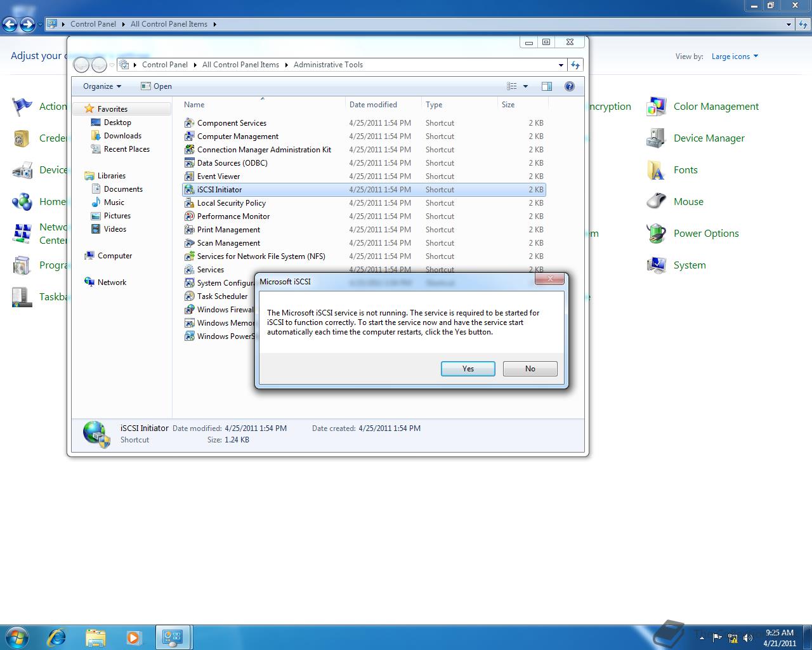This screenshot has height=650, width=812.
Task: Click Yes to start the iSCSI service
Action: pos(468,369)
